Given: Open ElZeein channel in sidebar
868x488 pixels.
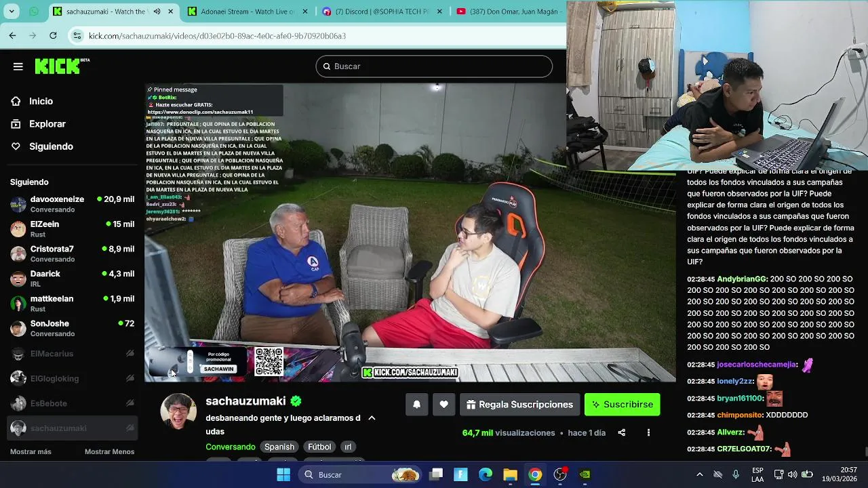Looking at the screenshot, I should [73, 229].
